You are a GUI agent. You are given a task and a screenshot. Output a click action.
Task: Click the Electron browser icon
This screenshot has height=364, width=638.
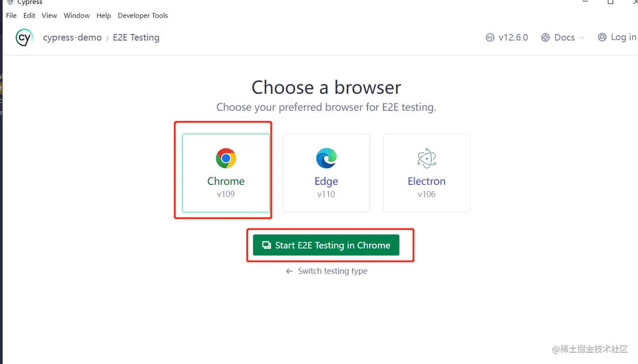click(x=427, y=158)
